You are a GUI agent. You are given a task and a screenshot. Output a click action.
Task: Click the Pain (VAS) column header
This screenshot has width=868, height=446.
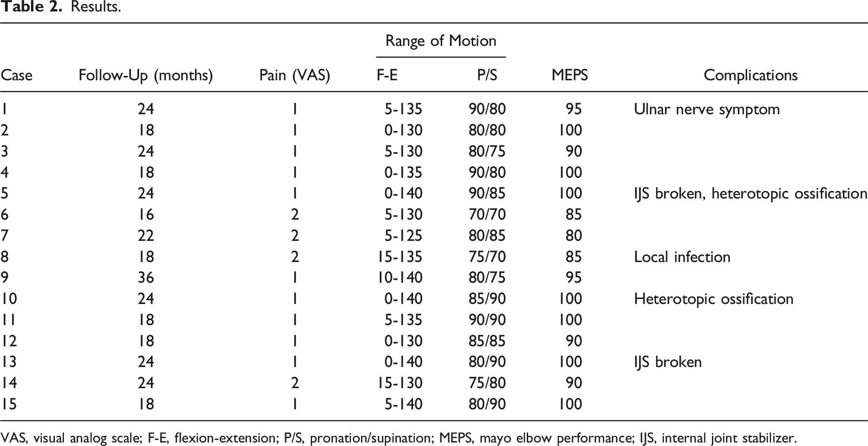coord(294,76)
